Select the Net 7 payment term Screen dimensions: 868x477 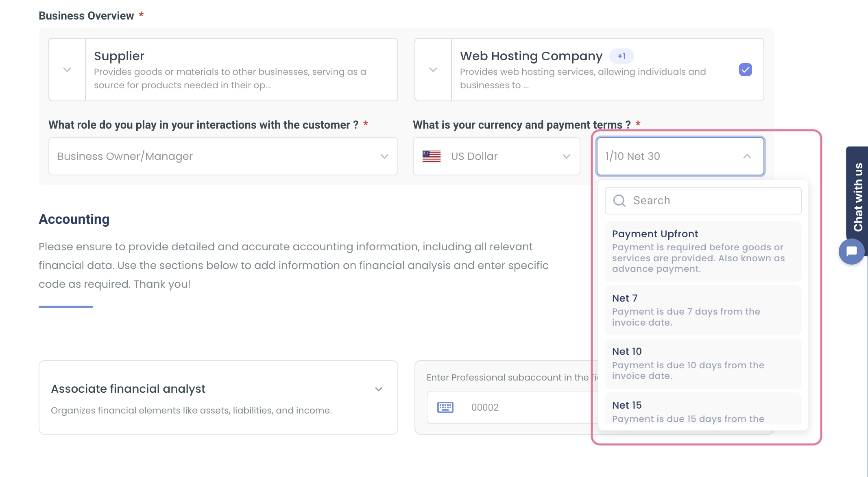702,310
